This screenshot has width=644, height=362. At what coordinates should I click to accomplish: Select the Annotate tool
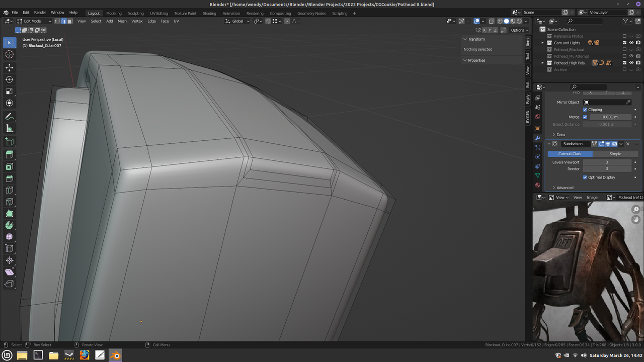tap(9, 116)
